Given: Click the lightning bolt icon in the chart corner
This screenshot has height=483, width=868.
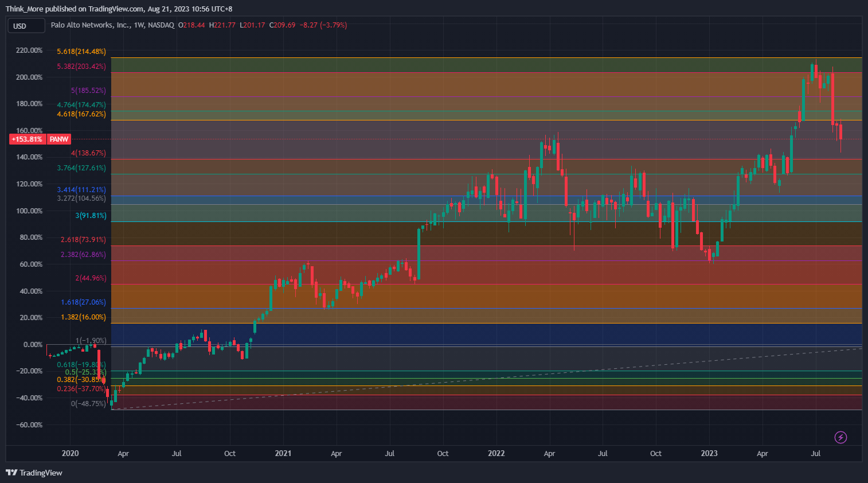Looking at the screenshot, I should point(840,438).
